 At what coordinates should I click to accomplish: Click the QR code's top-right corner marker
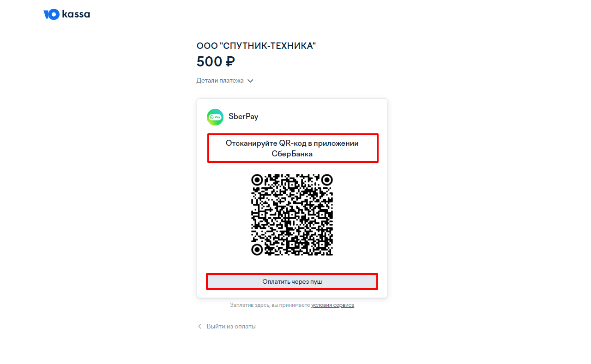click(x=327, y=179)
